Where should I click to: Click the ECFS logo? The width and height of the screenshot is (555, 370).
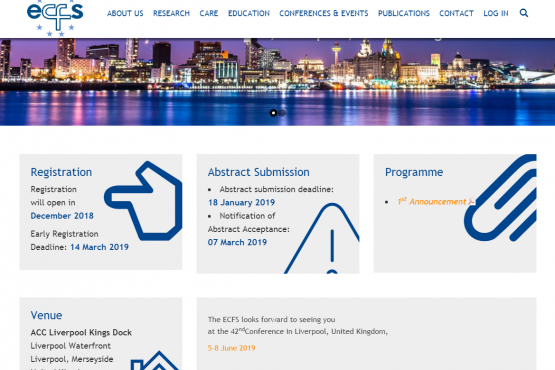pos(55,18)
